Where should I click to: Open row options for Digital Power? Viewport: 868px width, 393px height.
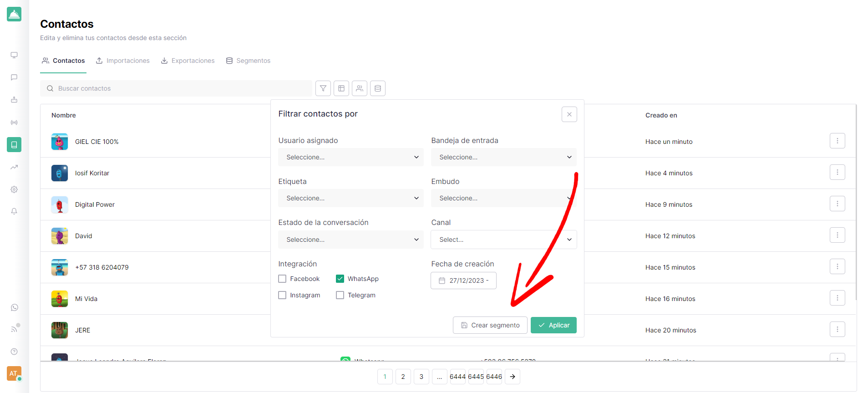click(x=838, y=204)
